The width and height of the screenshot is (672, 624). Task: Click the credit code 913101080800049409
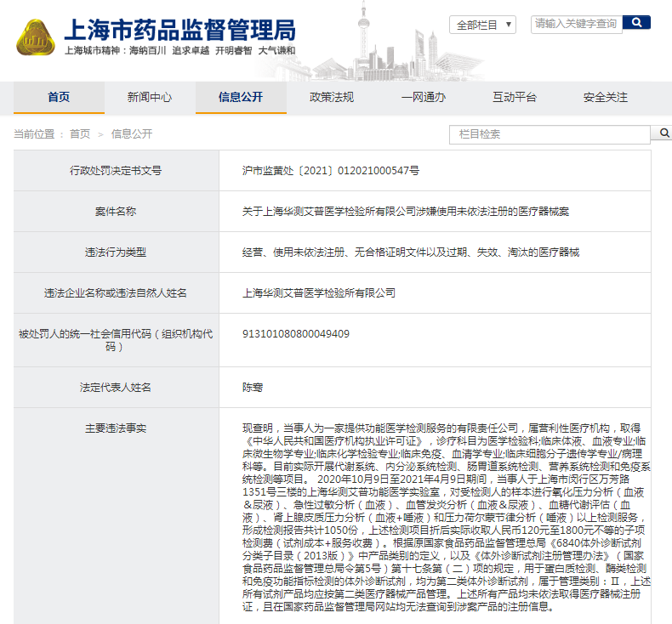click(295, 333)
